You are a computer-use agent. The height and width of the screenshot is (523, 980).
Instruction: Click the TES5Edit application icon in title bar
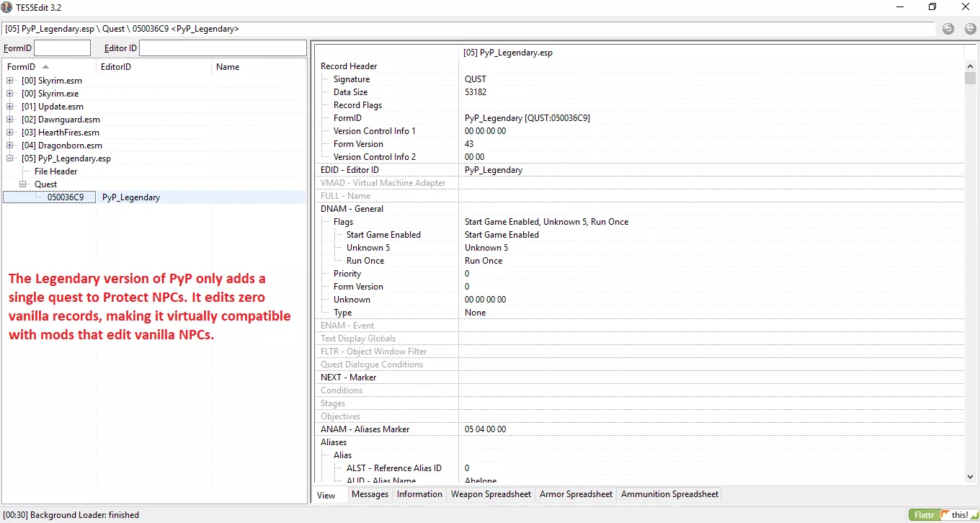(7, 7)
